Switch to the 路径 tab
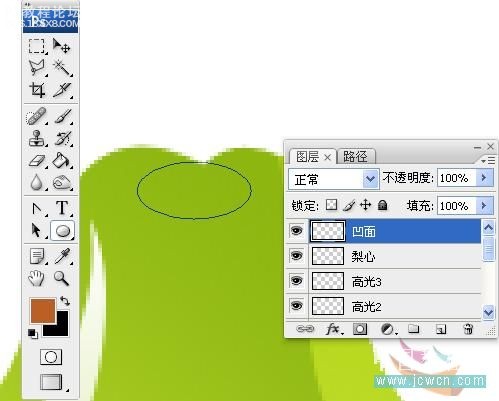 [356, 156]
